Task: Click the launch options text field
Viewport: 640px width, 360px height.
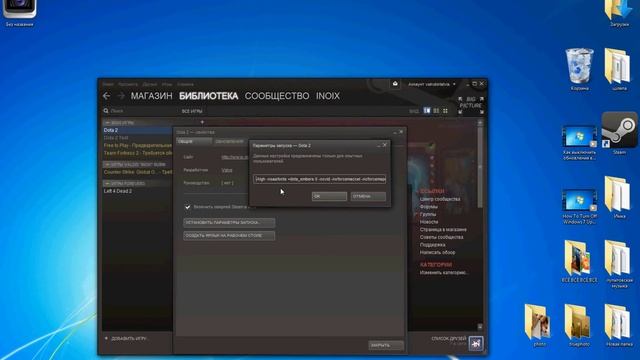Action: 320,179
